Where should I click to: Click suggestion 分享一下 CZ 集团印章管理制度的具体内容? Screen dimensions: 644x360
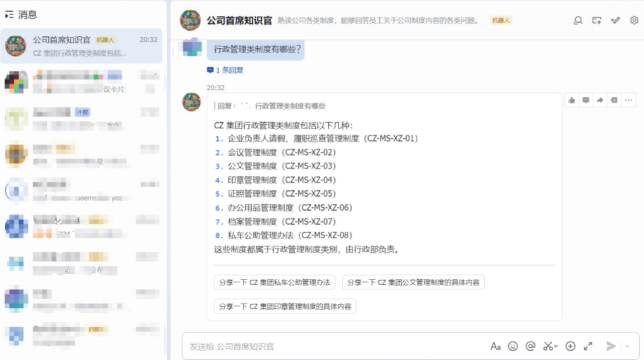pos(285,307)
